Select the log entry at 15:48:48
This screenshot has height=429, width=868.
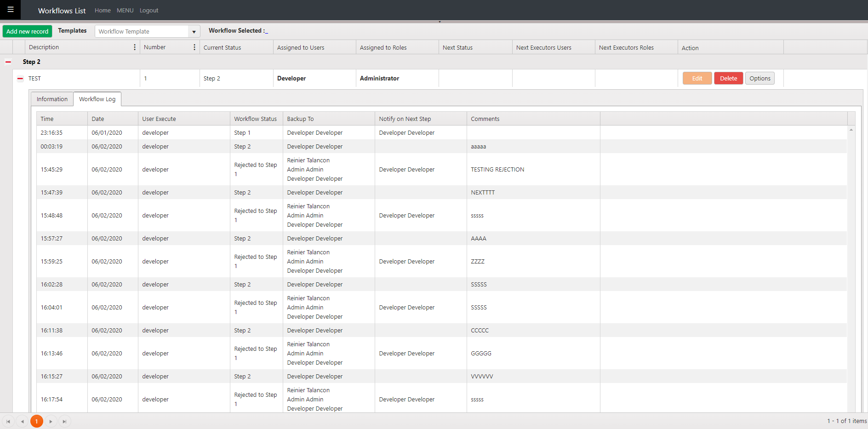[441, 215]
